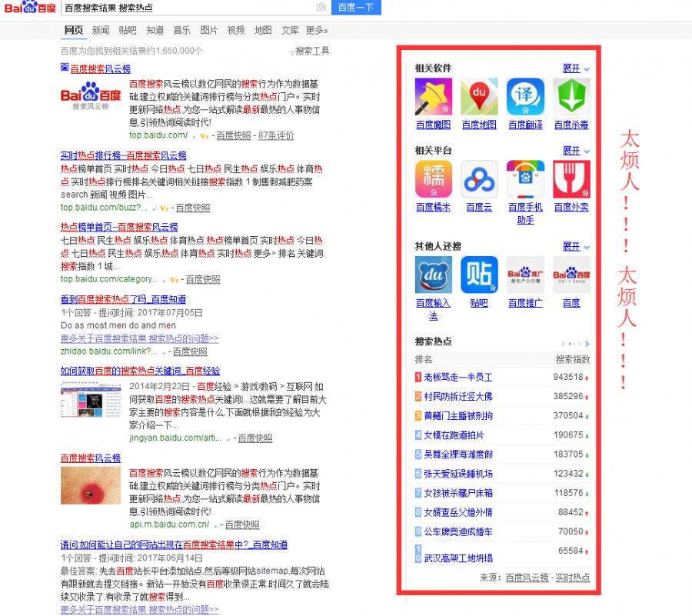
Task: Click the 百度一下 search button
Action: tap(356, 7)
